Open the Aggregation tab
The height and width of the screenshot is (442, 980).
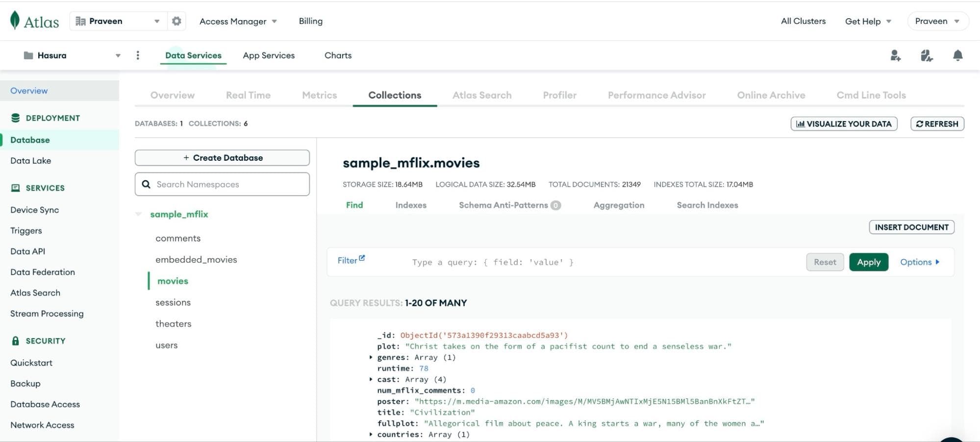pos(619,205)
